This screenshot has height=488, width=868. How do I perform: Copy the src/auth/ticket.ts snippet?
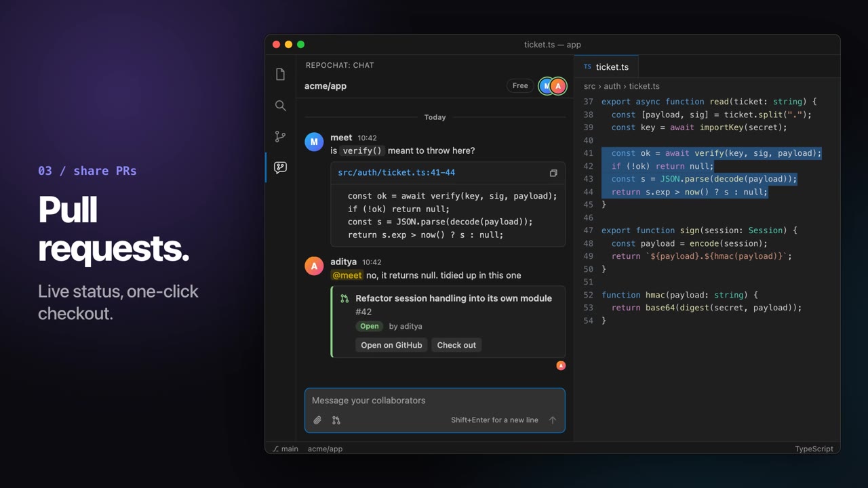point(553,173)
